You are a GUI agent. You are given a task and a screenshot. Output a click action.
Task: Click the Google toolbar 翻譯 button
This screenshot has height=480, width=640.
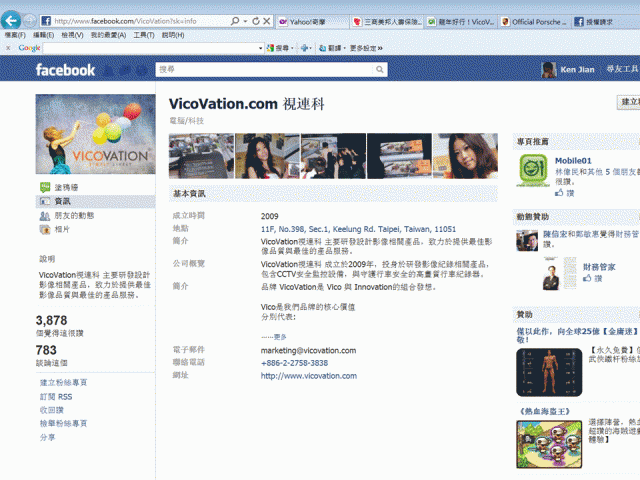tap(332, 48)
